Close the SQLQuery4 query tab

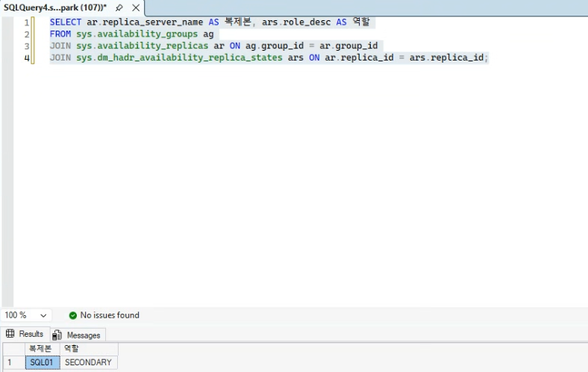tap(136, 7)
